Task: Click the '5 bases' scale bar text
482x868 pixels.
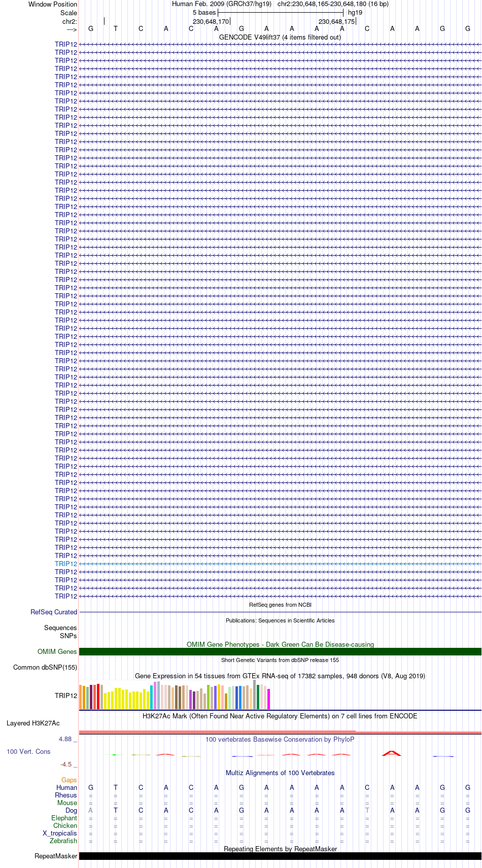Action: [x=204, y=13]
